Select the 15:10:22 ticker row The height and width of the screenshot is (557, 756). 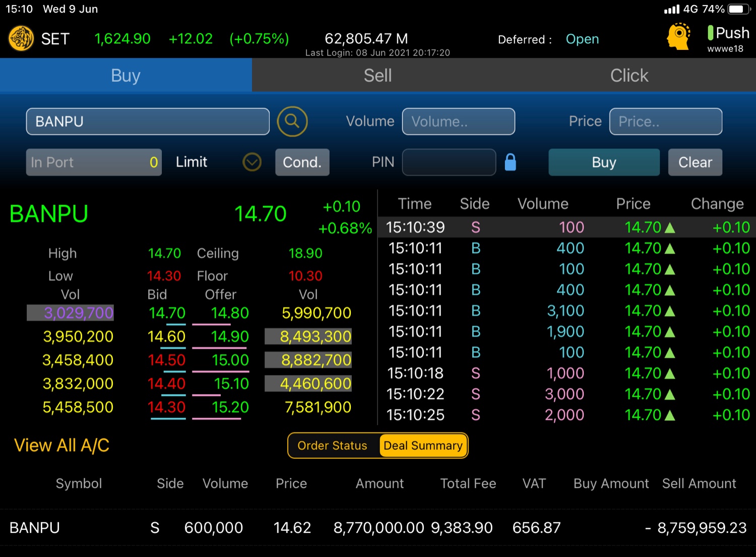pyautogui.click(x=567, y=394)
